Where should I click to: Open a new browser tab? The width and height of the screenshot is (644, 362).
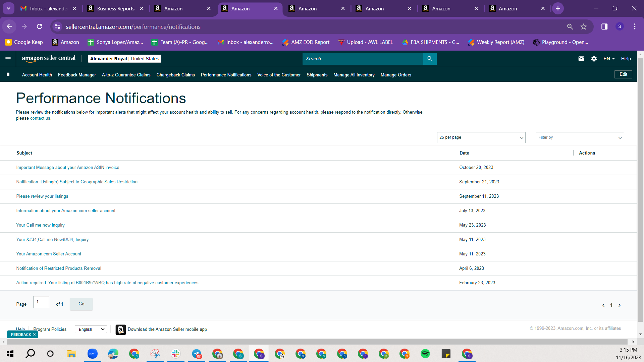coord(558,8)
